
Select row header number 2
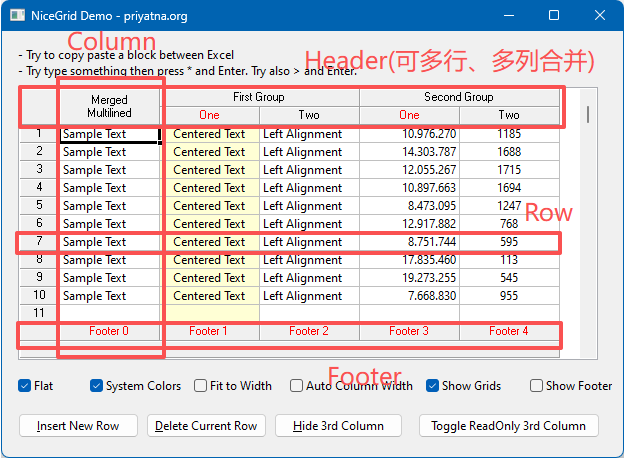coord(39,151)
